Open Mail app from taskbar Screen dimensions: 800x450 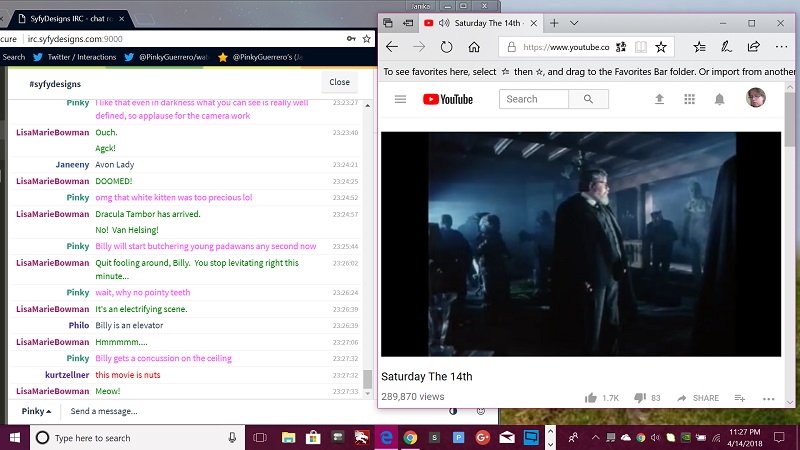(507, 438)
